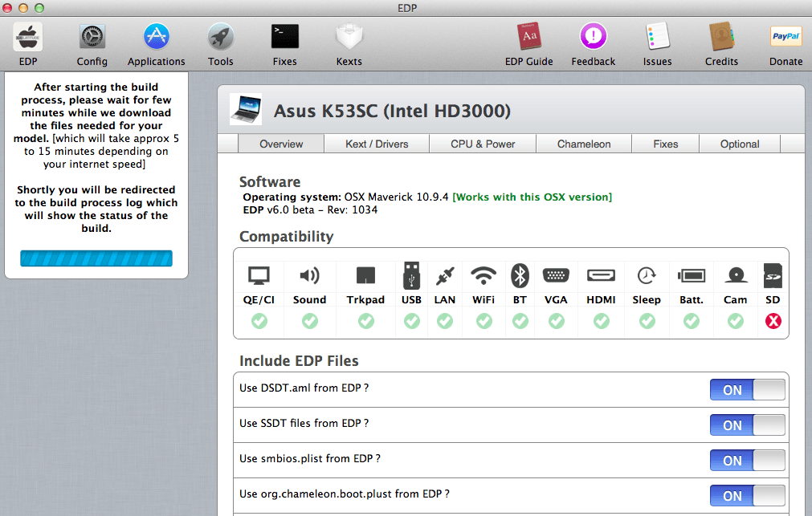Viewport: 812px width, 516px height.
Task: Click the Batt. battery icon
Action: click(692, 276)
